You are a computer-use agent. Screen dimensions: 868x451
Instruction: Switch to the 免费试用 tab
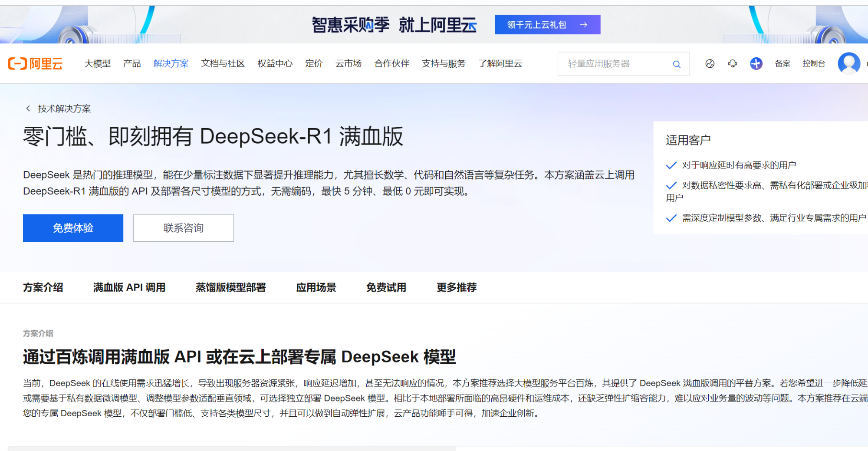coord(386,287)
